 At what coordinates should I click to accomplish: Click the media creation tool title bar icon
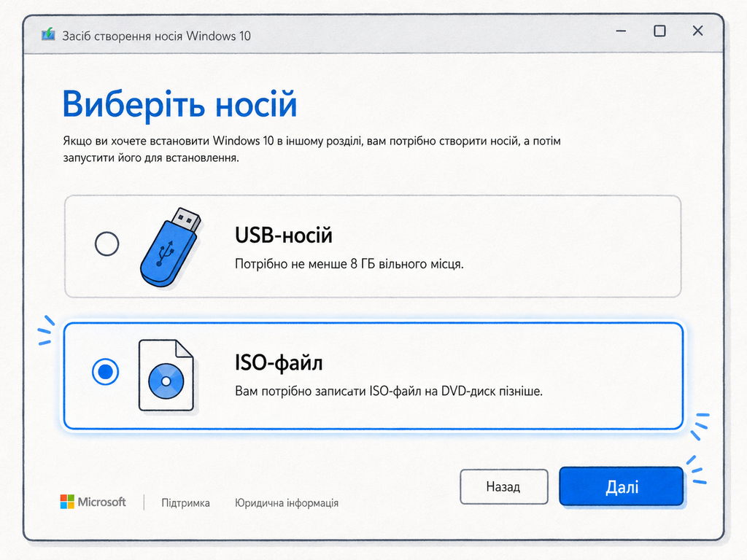click(48, 35)
